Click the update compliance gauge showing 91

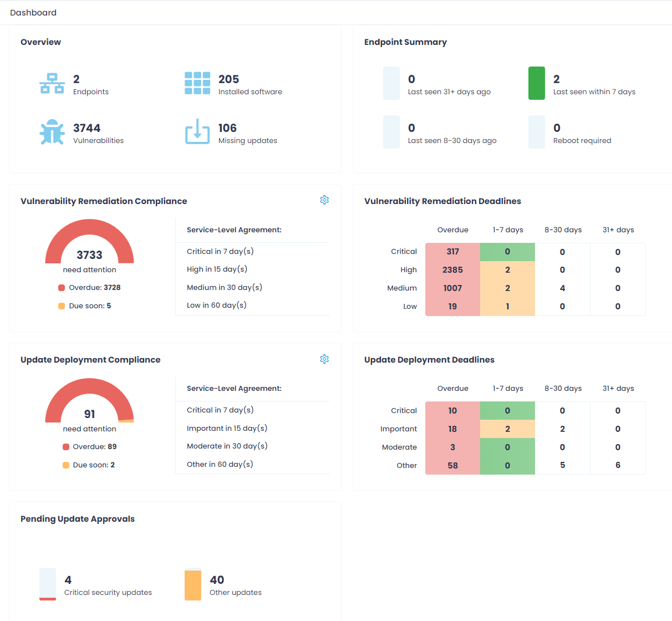pyautogui.click(x=89, y=401)
